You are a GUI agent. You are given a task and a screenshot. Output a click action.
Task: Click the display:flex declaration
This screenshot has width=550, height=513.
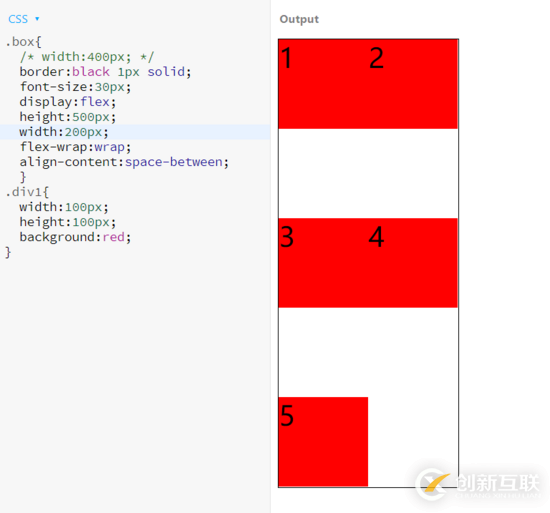[x=68, y=102]
